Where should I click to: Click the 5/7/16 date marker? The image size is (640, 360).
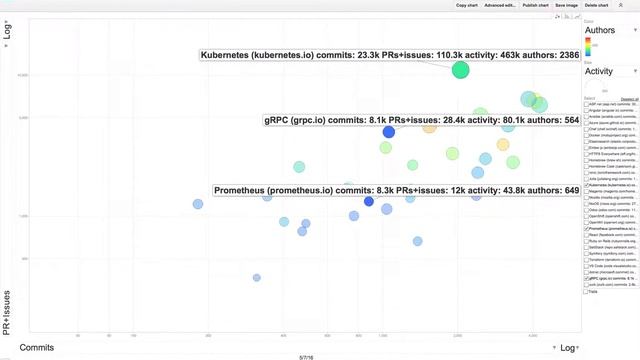306,358
